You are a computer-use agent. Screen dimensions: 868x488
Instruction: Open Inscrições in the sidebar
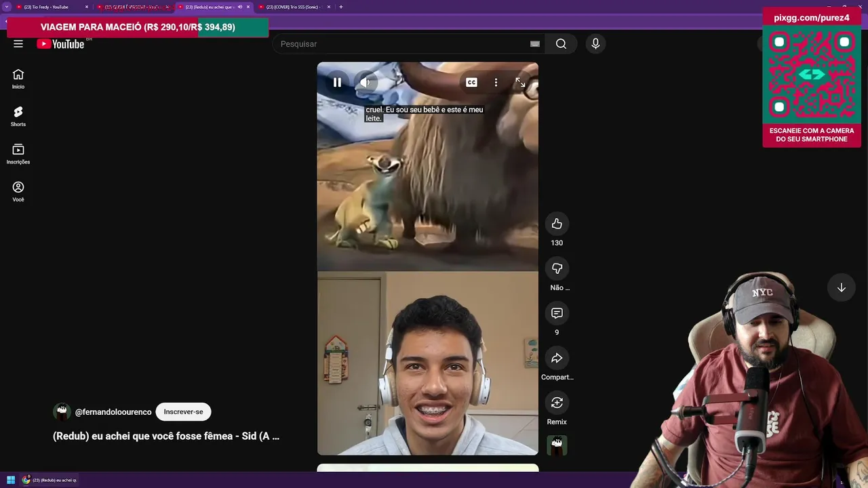click(x=18, y=154)
